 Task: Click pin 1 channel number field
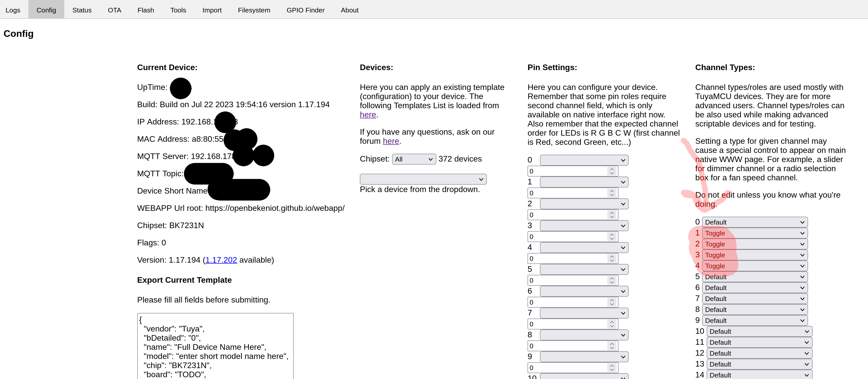coord(572,193)
